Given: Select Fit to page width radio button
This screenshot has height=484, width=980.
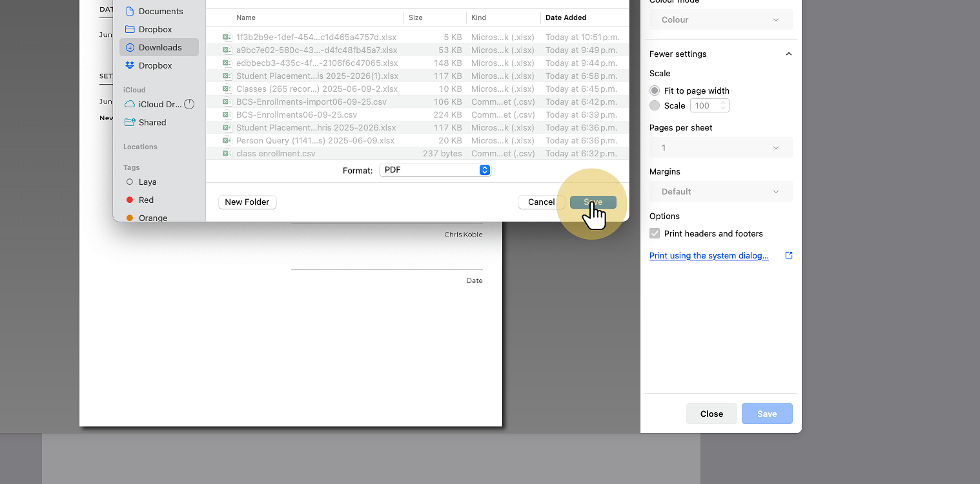Looking at the screenshot, I should tap(655, 90).
